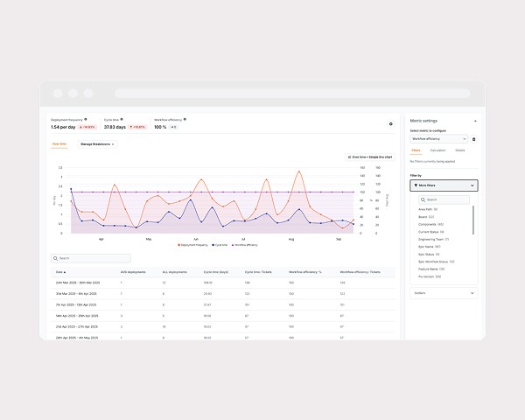Click the funnel icon in More filters
This screenshot has height=420, width=525.
tap(416, 185)
